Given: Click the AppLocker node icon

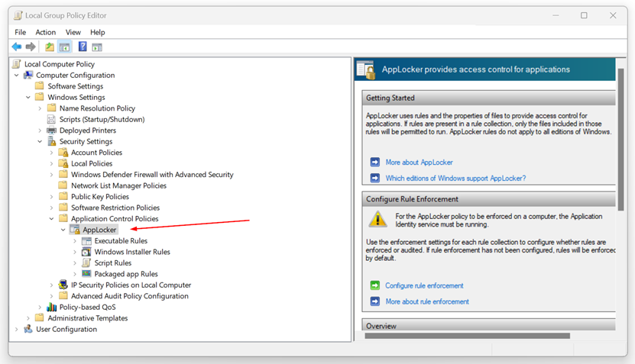Looking at the screenshot, I should click(75, 230).
